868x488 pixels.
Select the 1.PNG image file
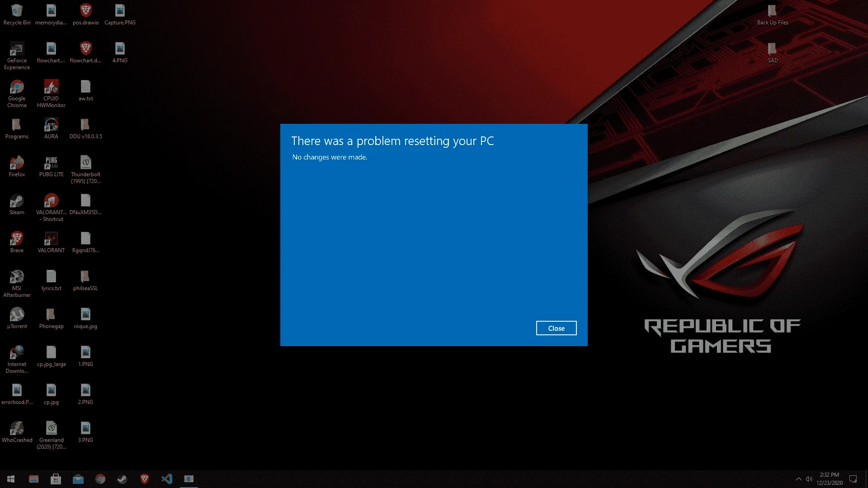click(x=85, y=357)
